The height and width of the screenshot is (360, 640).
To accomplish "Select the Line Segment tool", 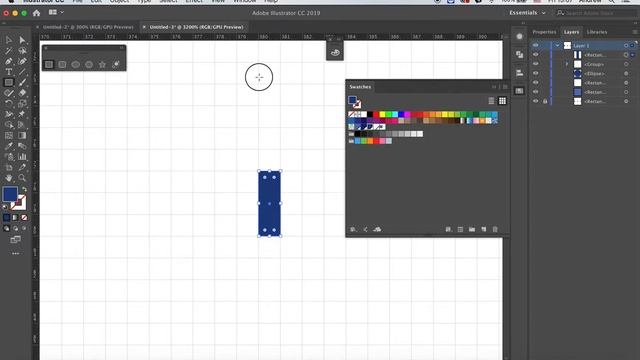I will click(x=22, y=72).
